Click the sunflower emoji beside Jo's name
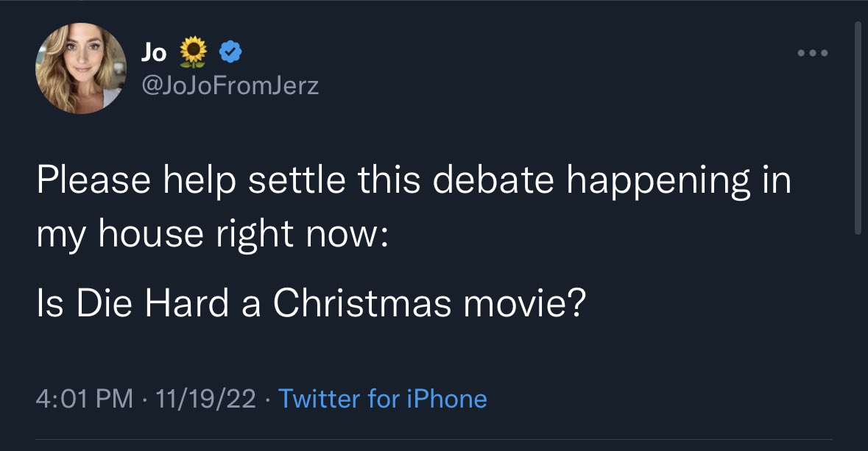Image resolution: width=868 pixels, height=451 pixels. pos(193,52)
